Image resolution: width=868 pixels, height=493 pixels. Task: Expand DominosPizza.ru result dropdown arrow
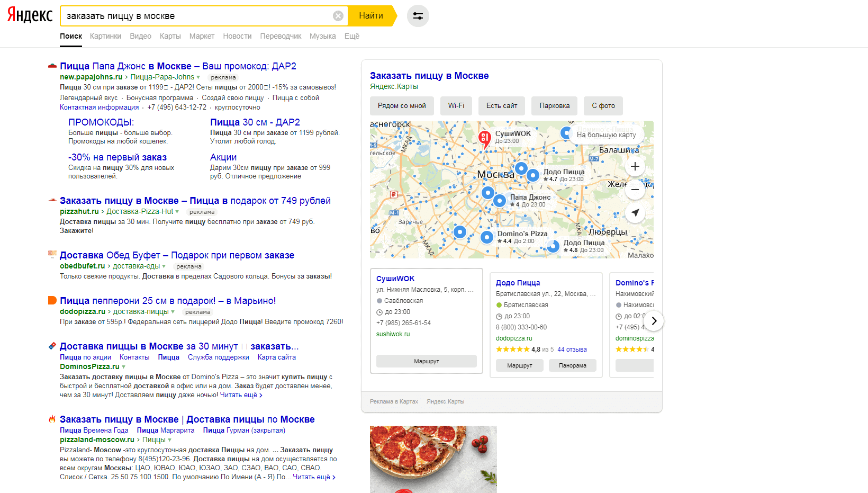coord(124,367)
